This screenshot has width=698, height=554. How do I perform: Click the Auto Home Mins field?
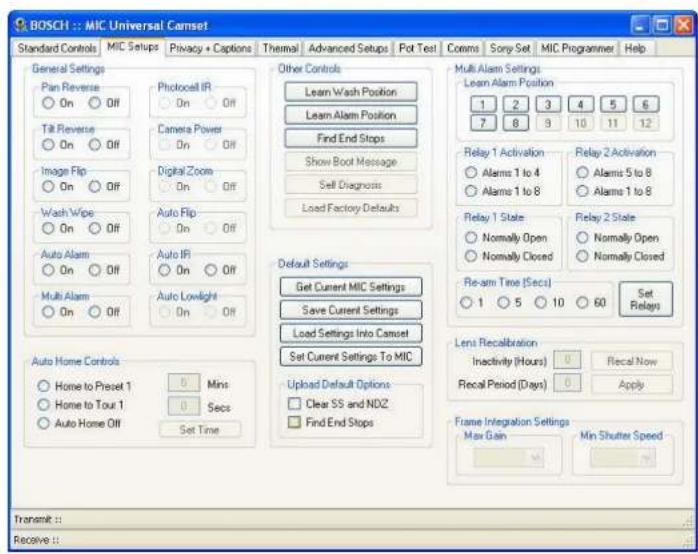click(x=184, y=383)
